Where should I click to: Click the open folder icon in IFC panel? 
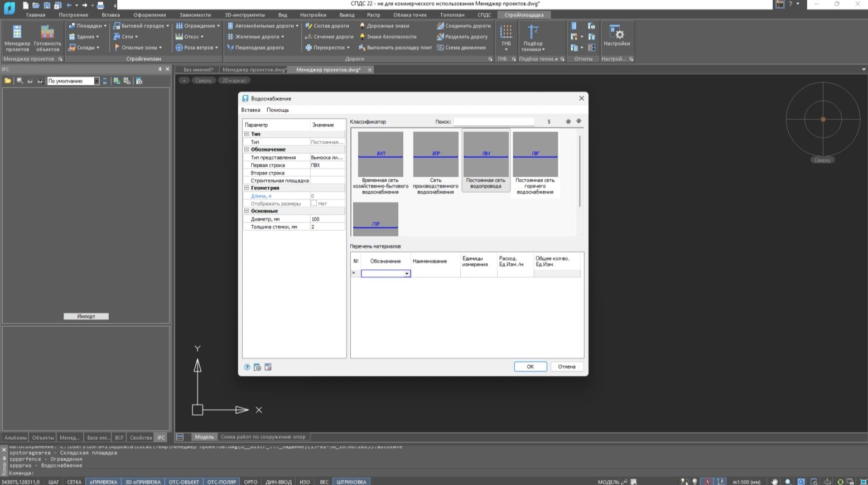point(8,81)
